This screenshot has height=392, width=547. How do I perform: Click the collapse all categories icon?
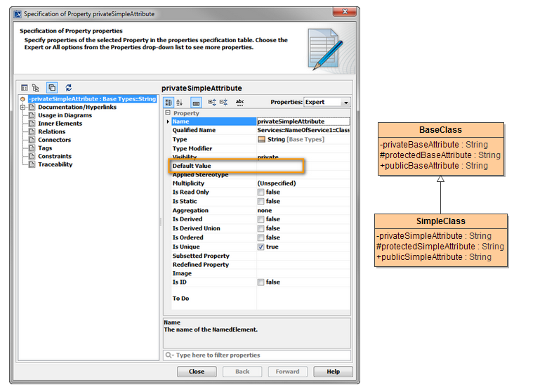223,103
